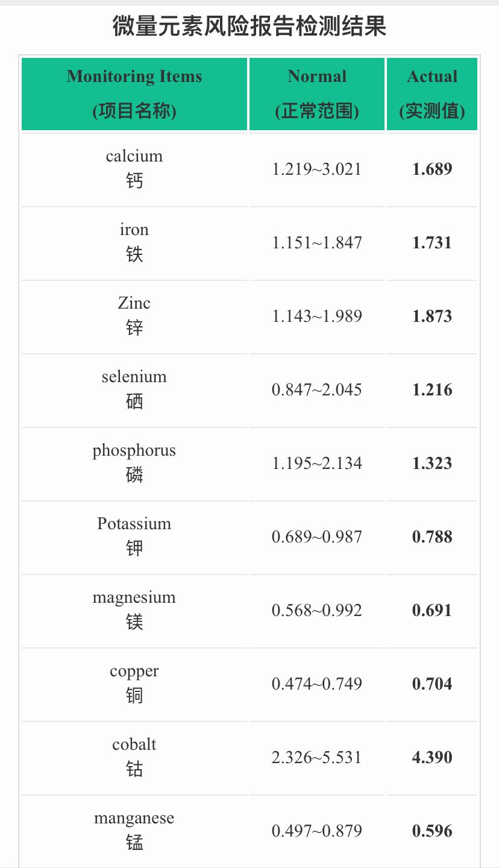Click the calcium actual value 1.689
The width and height of the screenshot is (499, 868).
pos(432,169)
